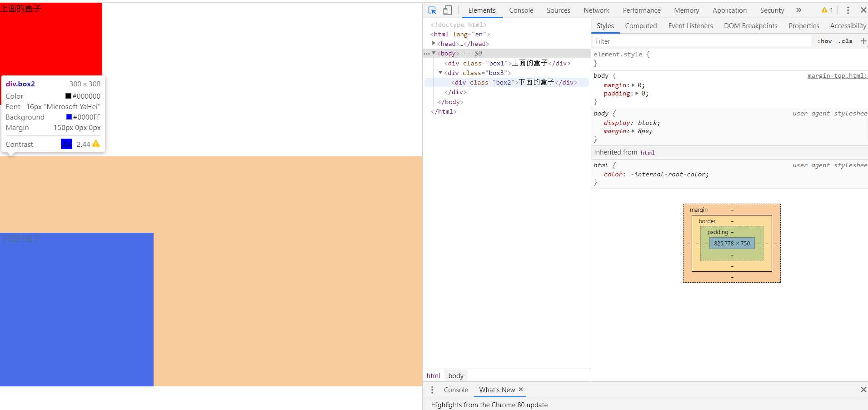Select the What's New drawer tab
Viewport: 868px width, 410px height.
(497, 390)
